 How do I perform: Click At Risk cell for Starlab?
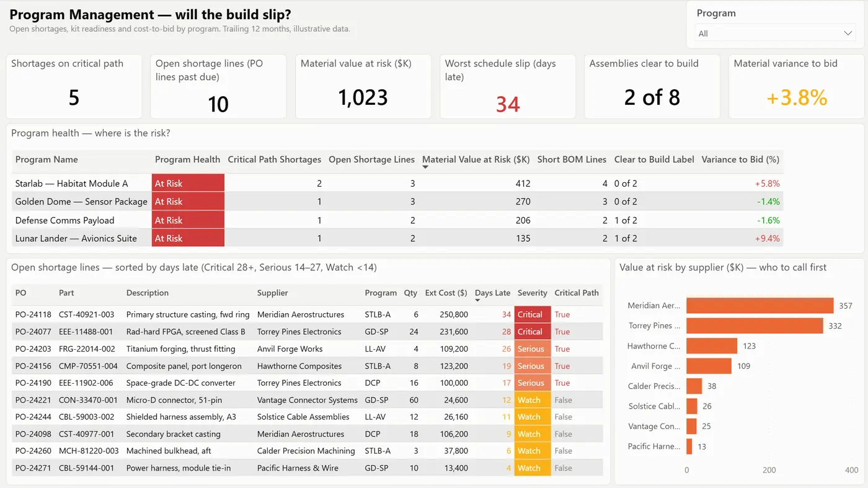tap(188, 184)
